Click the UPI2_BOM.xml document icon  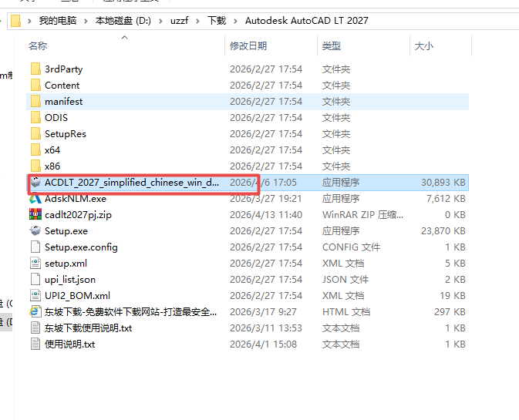35,296
